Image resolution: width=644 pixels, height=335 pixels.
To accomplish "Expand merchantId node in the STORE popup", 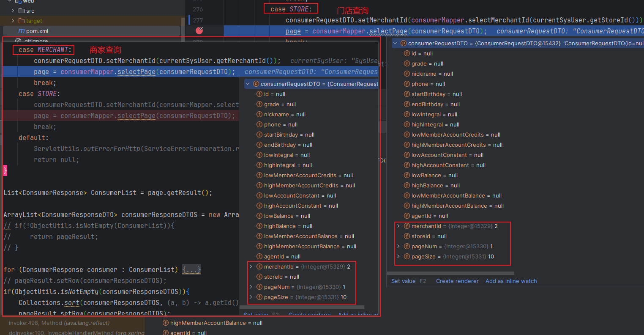I will [398, 226].
